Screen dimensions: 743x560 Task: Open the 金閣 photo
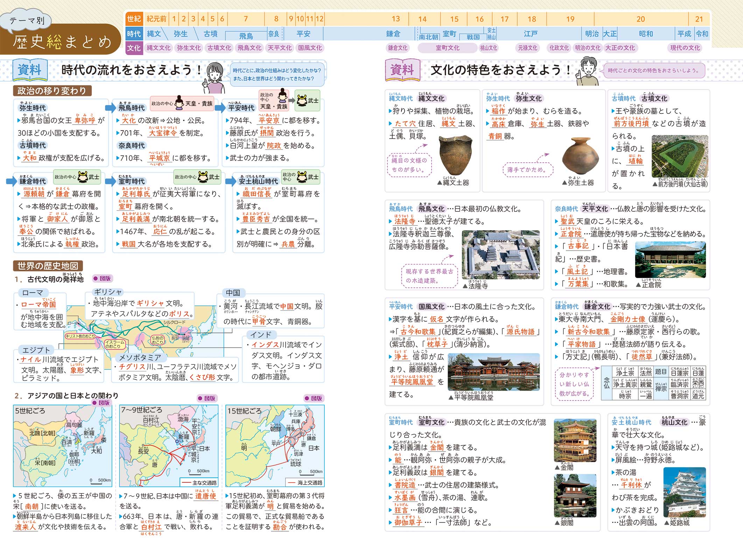tap(575, 441)
